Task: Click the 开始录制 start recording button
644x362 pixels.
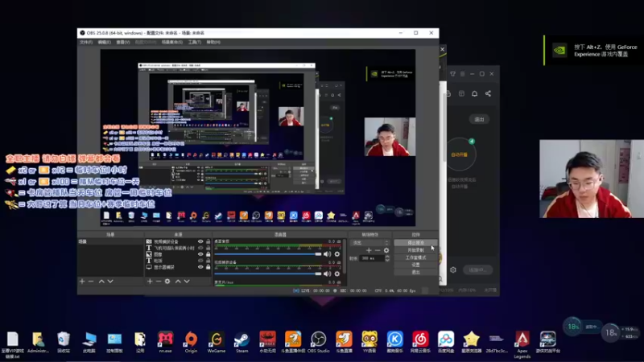Action: [415, 250]
